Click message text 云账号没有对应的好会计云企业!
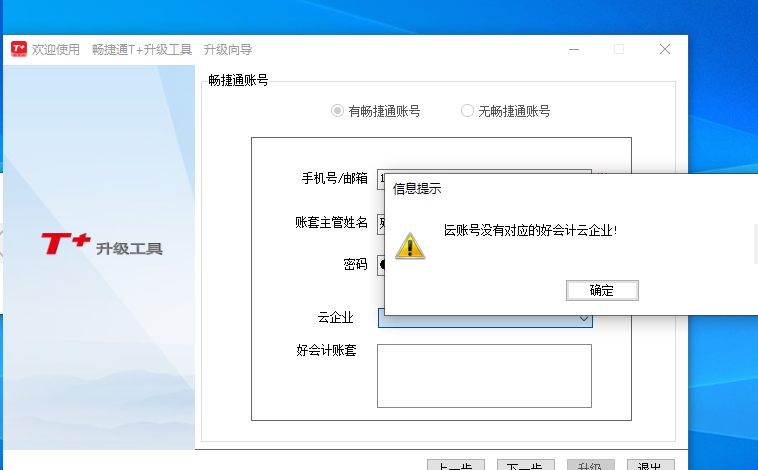758x470 pixels. pos(530,230)
